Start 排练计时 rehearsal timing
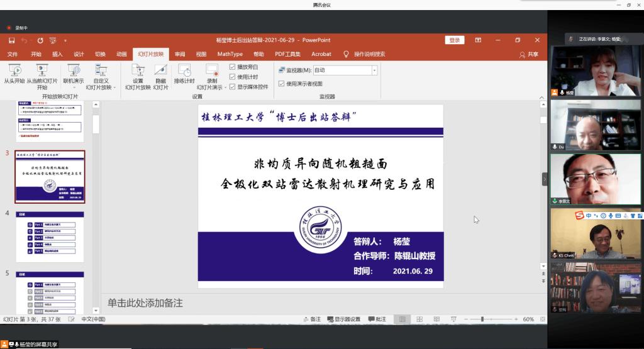The height and width of the screenshot is (349, 644). pyautogui.click(x=184, y=70)
